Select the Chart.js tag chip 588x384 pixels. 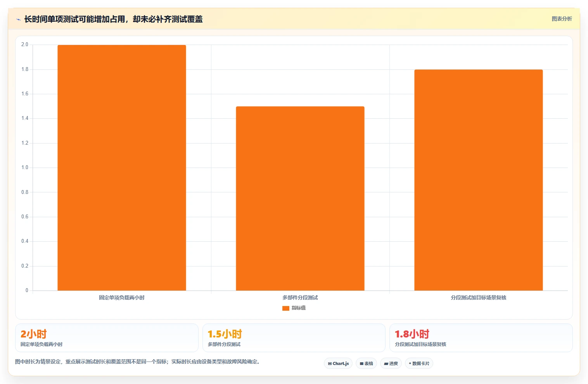338,363
